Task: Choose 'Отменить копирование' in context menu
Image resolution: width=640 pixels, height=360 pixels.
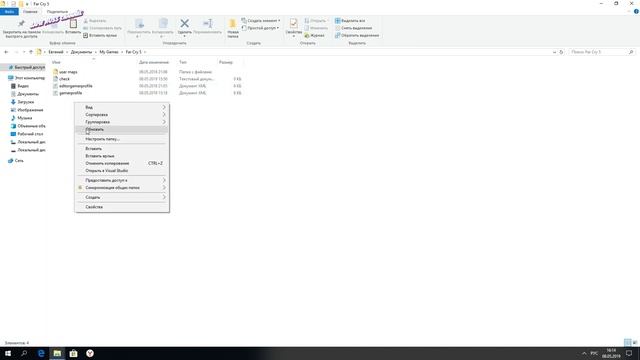Action: point(122,163)
